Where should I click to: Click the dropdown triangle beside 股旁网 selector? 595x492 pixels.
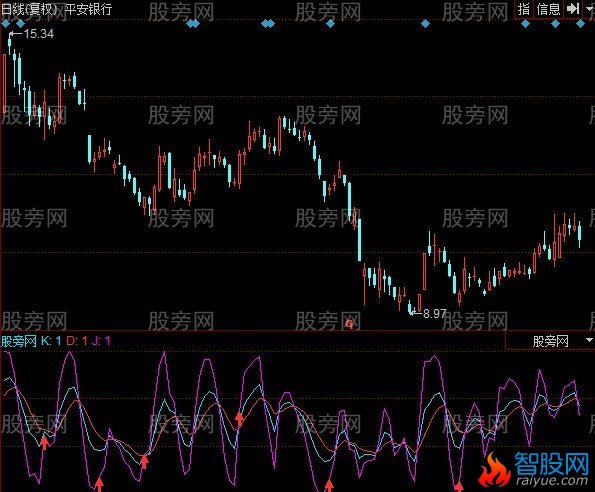tap(589, 340)
